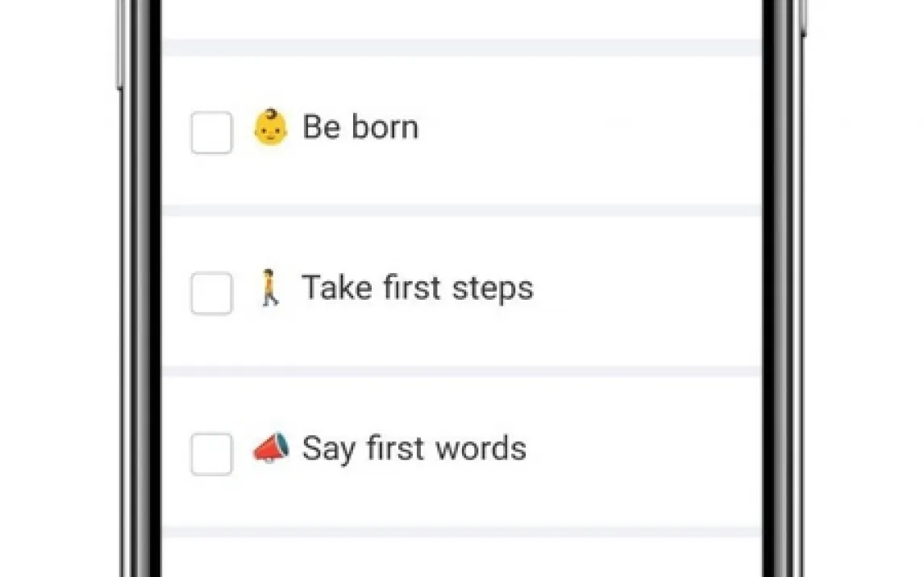This screenshot has width=924, height=577.
Task: Tick the 'Take first steps' checkbox
Action: pos(211,293)
